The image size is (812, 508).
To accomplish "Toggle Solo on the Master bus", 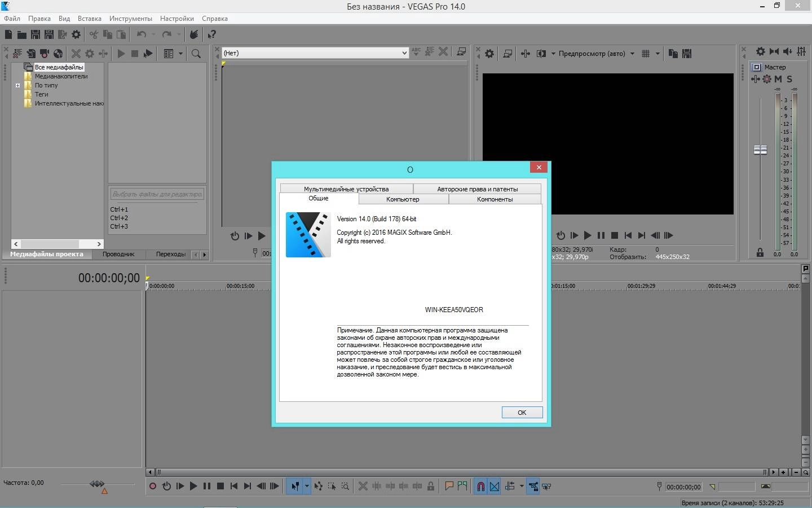I will coord(789,79).
